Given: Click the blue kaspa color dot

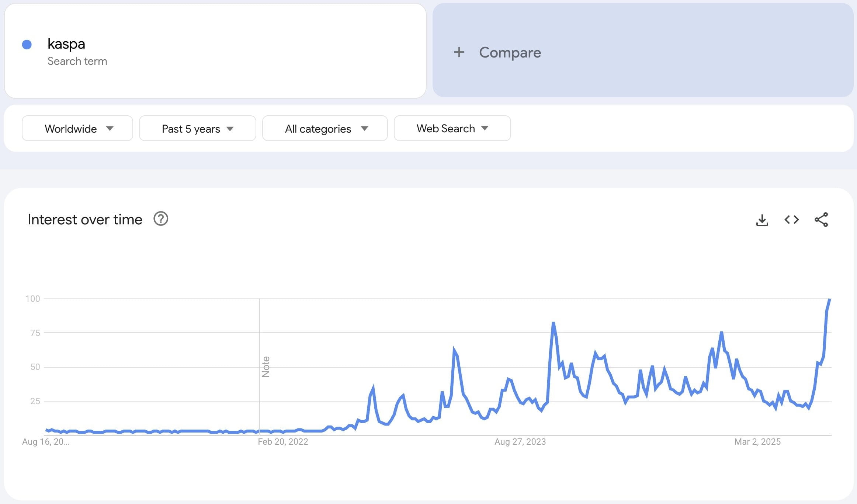Looking at the screenshot, I should [x=27, y=45].
